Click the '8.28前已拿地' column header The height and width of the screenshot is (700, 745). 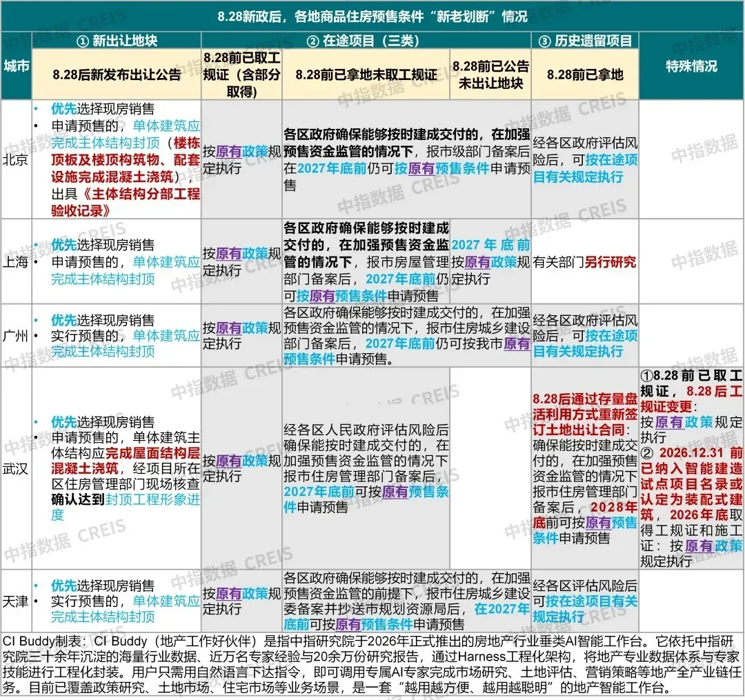pos(585,74)
